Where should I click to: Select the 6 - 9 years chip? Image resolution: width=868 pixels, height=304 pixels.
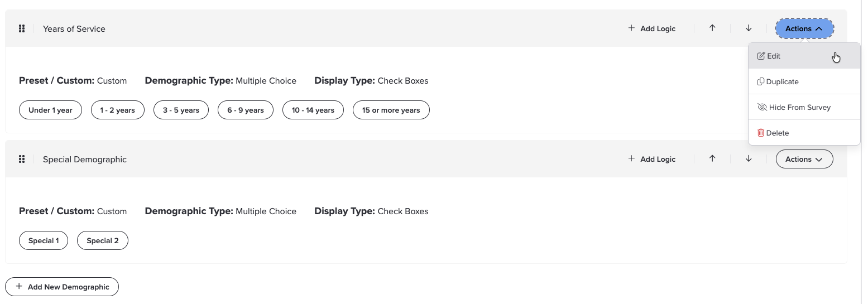[246, 110]
